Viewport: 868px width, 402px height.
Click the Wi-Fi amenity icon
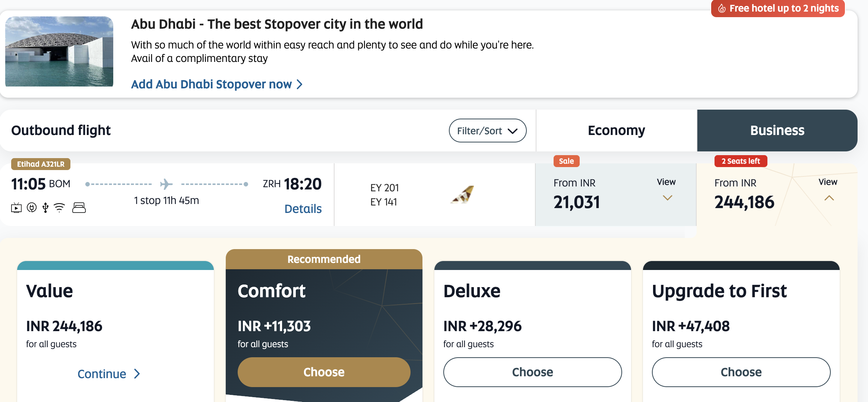tap(59, 207)
